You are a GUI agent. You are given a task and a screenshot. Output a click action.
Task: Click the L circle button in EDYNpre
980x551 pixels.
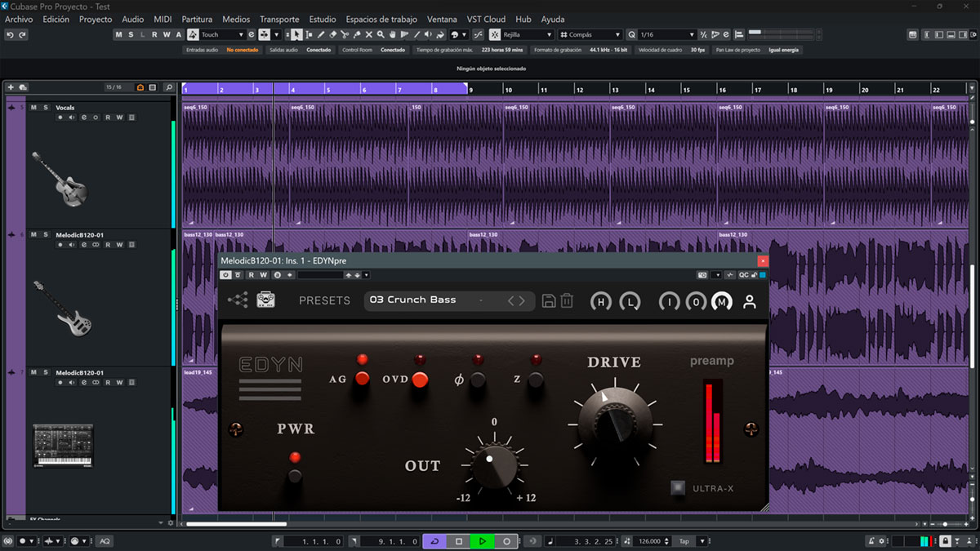click(x=630, y=302)
